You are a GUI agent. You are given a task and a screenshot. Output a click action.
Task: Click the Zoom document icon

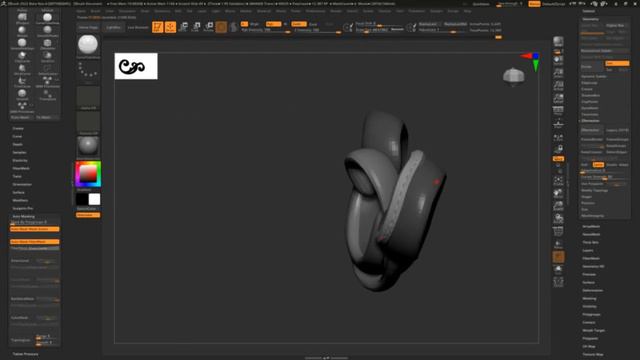tap(558, 73)
